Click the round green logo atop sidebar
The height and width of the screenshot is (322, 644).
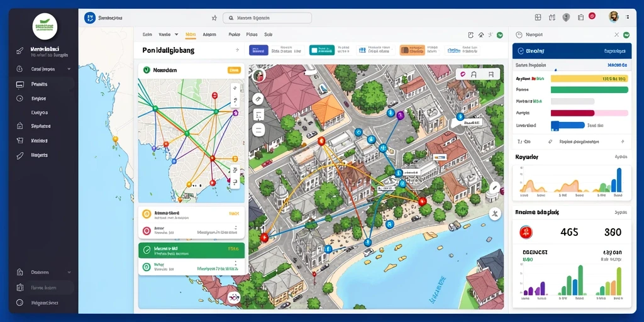point(45,26)
